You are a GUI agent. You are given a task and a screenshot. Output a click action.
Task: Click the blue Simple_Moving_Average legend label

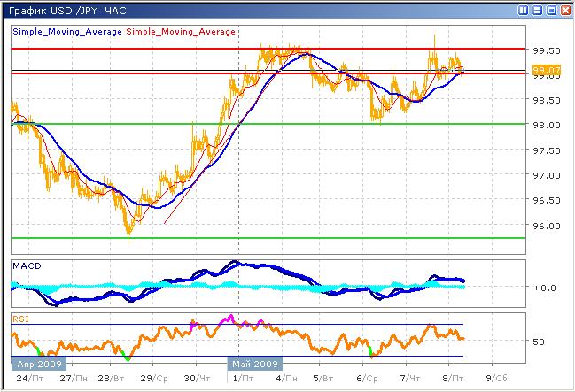coord(67,31)
